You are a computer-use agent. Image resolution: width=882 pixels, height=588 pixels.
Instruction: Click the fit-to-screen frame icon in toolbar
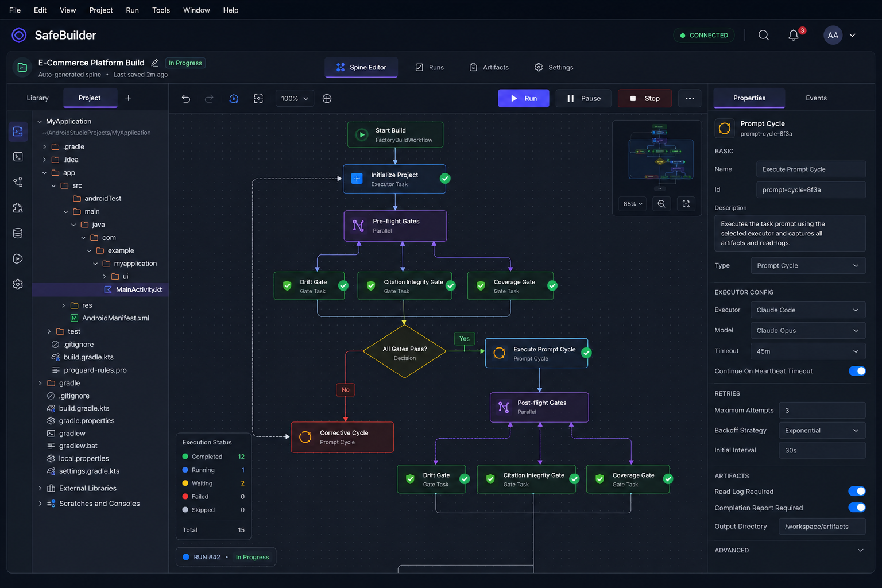[x=258, y=99]
